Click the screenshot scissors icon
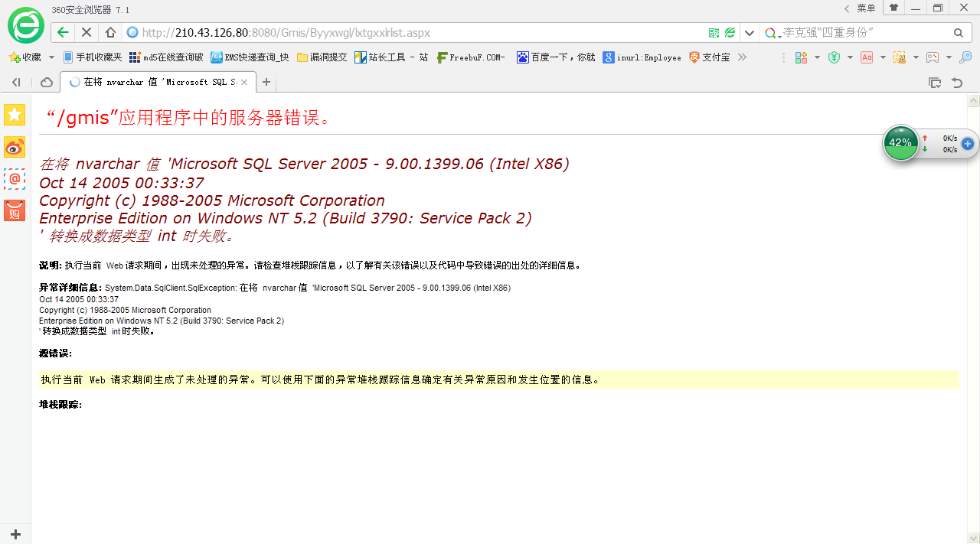 (x=900, y=57)
